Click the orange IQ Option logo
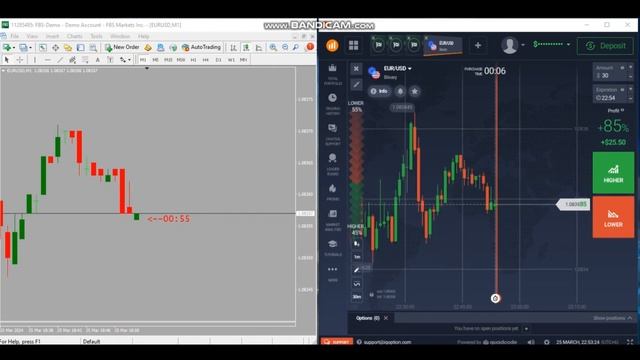Image resolution: width=640 pixels, height=360 pixels. 332,45
